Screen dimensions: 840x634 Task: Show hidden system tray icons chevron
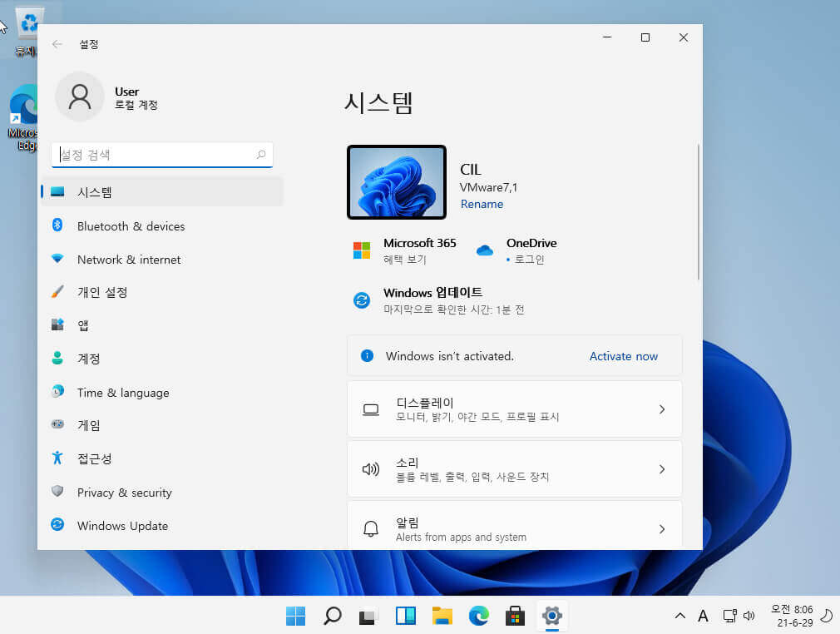pyautogui.click(x=679, y=616)
